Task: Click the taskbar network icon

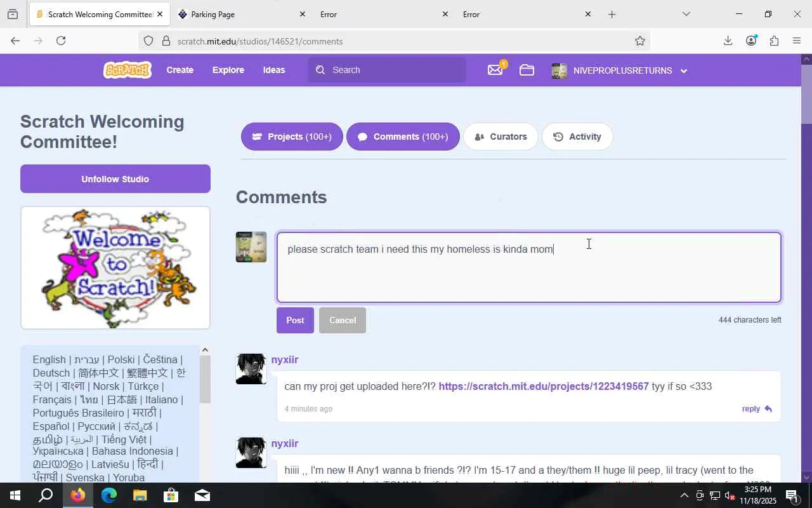Action: (x=715, y=495)
